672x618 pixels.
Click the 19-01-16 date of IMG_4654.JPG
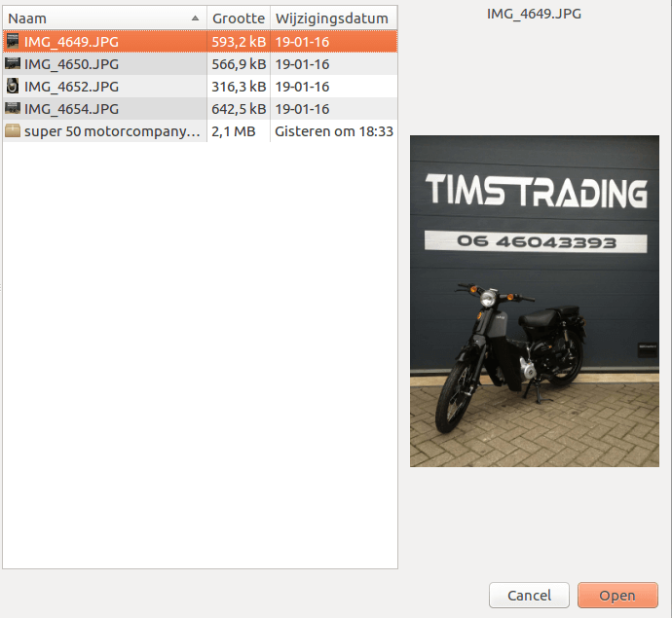coord(302,109)
